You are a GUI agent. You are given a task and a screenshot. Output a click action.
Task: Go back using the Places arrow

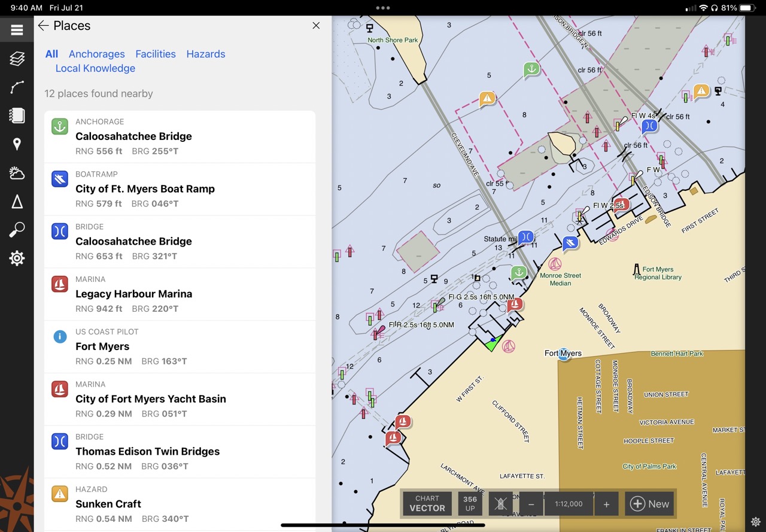pyautogui.click(x=42, y=25)
